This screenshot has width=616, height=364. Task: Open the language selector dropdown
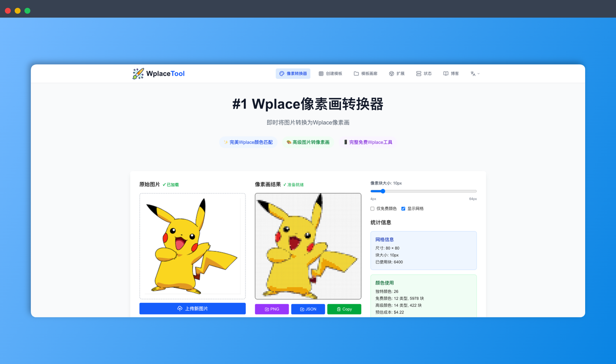pyautogui.click(x=475, y=73)
